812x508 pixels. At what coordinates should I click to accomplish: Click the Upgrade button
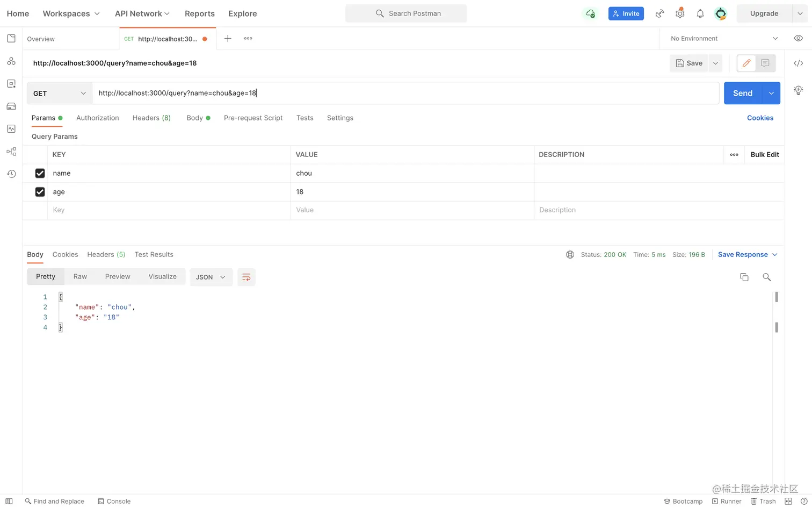click(764, 13)
